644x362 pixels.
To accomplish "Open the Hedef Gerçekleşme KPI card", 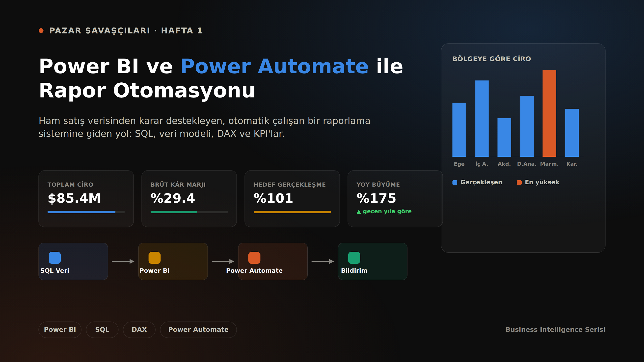I will tap(292, 199).
